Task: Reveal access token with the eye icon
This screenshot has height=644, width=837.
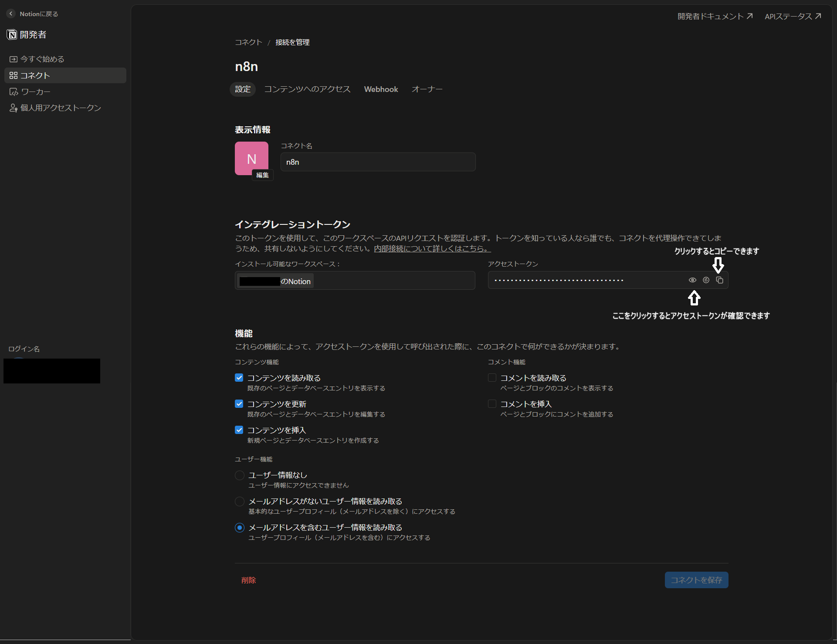Action: pos(692,280)
